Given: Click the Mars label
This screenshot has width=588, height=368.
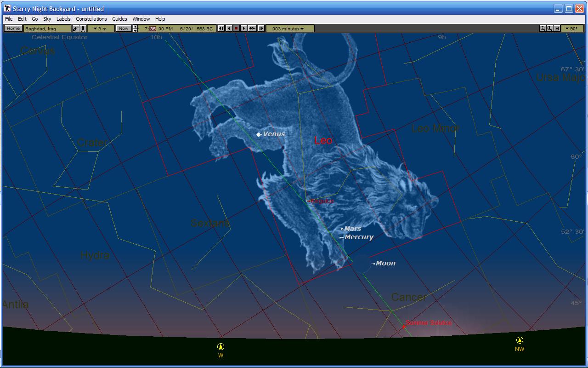Looking at the screenshot, I should click(352, 229).
